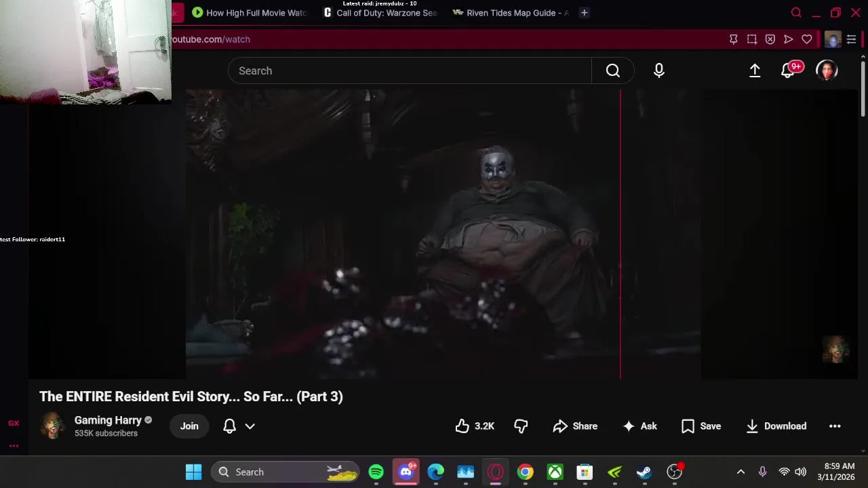Open the YouTube account avatar menu
The width and height of the screenshot is (868, 488).
pyautogui.click(x=827, y=70)
